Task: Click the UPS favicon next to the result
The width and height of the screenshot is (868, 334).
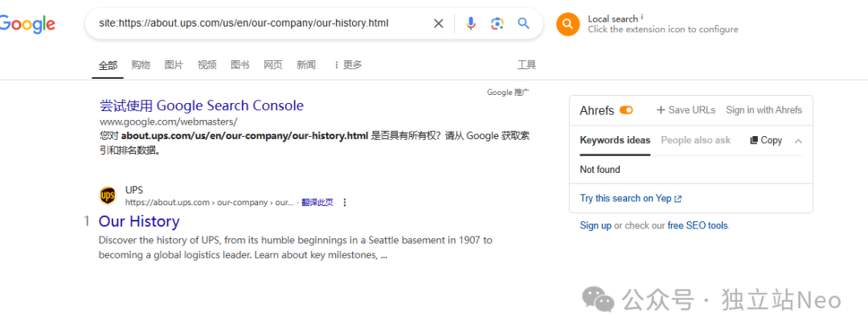Action: [x=108, y=196]
